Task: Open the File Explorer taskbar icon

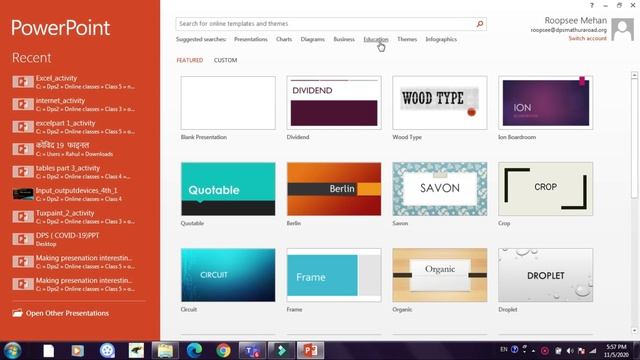Action: pos(165,351)
